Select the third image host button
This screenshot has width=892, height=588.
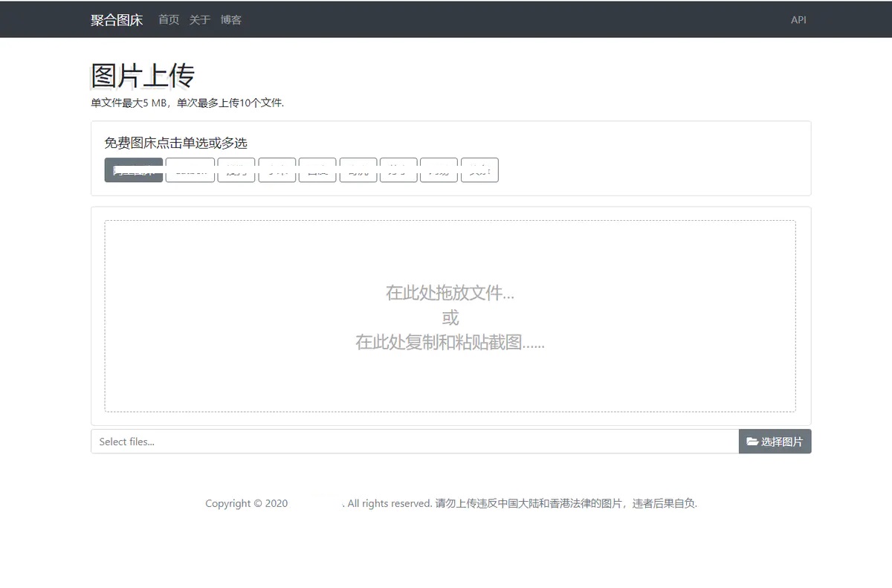tap(236, 169)
